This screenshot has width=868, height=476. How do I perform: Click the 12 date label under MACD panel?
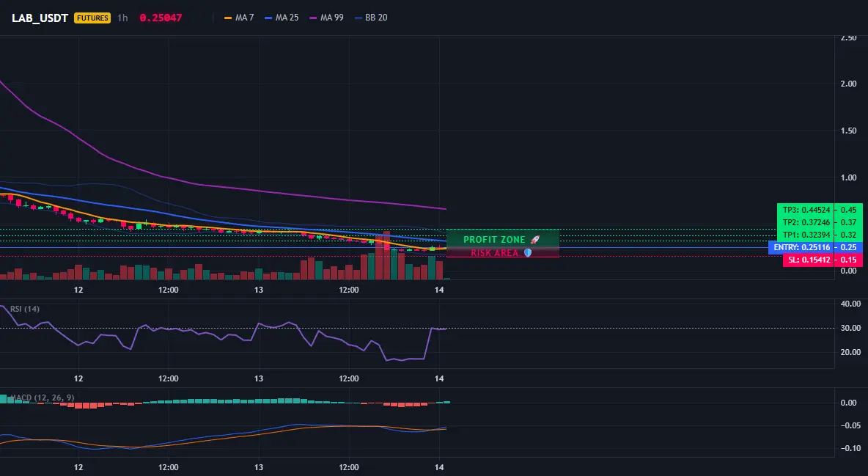pos(78,467)
